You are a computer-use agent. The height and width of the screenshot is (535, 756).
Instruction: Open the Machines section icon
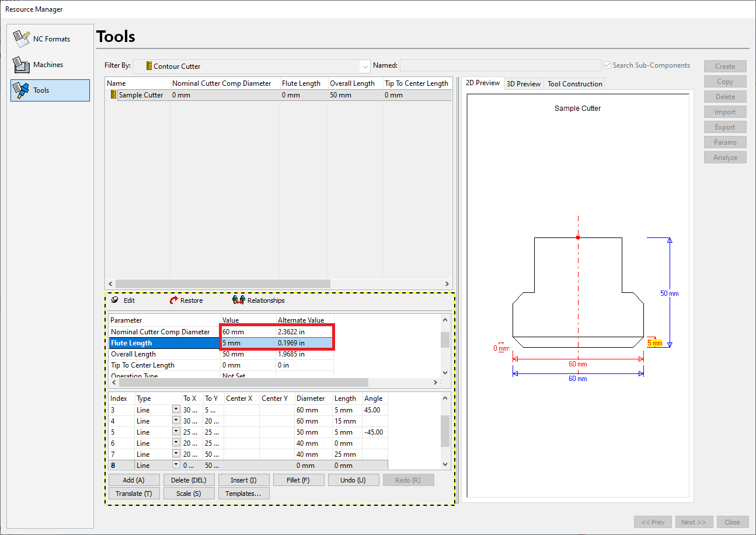[21, 65]
